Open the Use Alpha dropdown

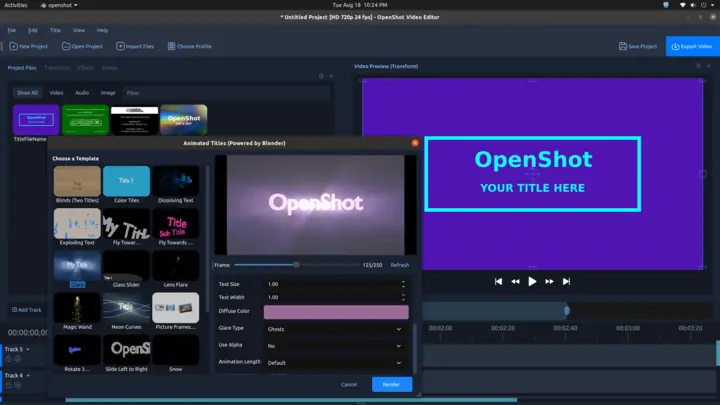click(x=335, y=346)
